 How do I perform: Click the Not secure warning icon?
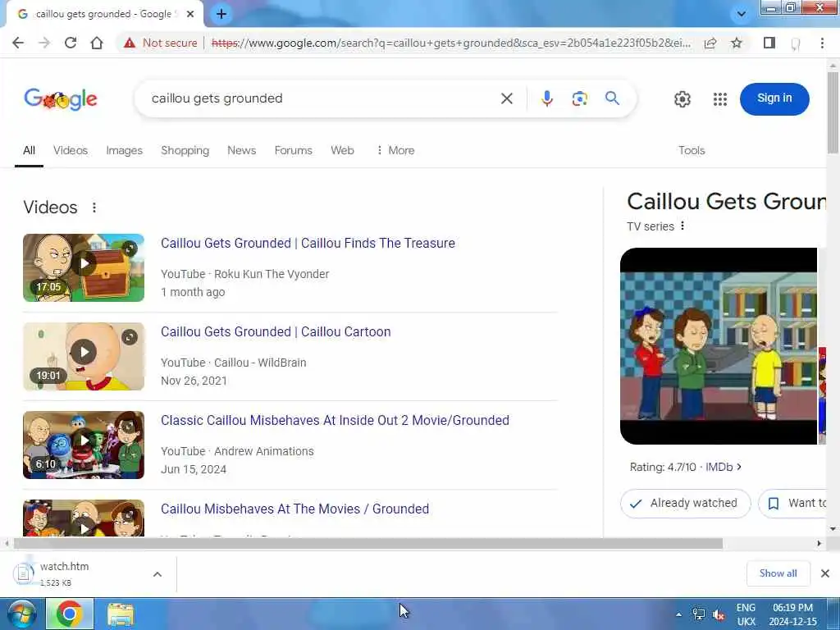click(130, 43)
